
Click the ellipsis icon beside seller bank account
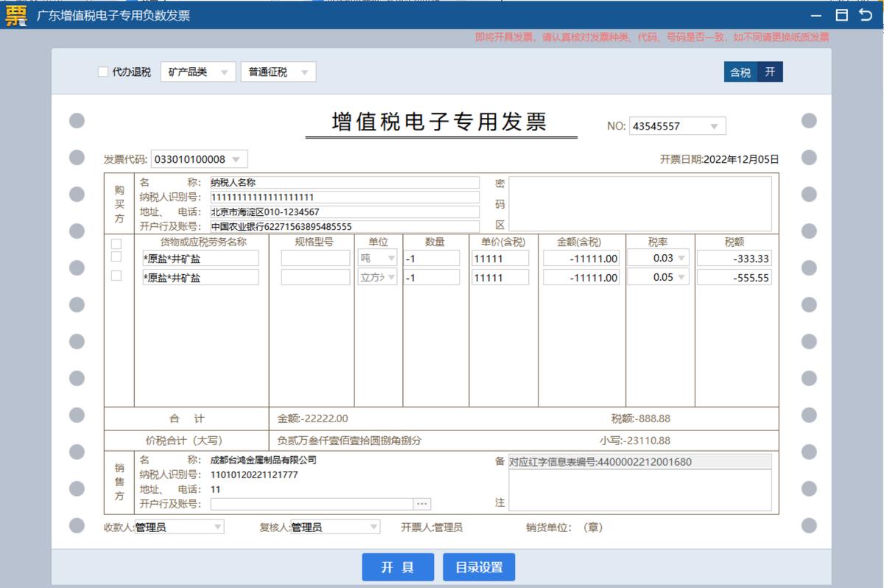click(422, 503)
